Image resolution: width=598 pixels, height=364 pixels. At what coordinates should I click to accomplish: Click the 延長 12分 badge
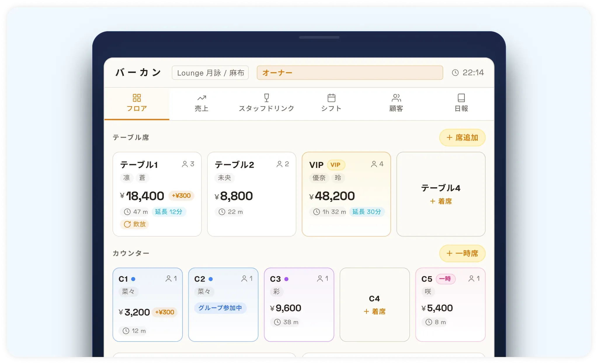(x=169, y=212)
